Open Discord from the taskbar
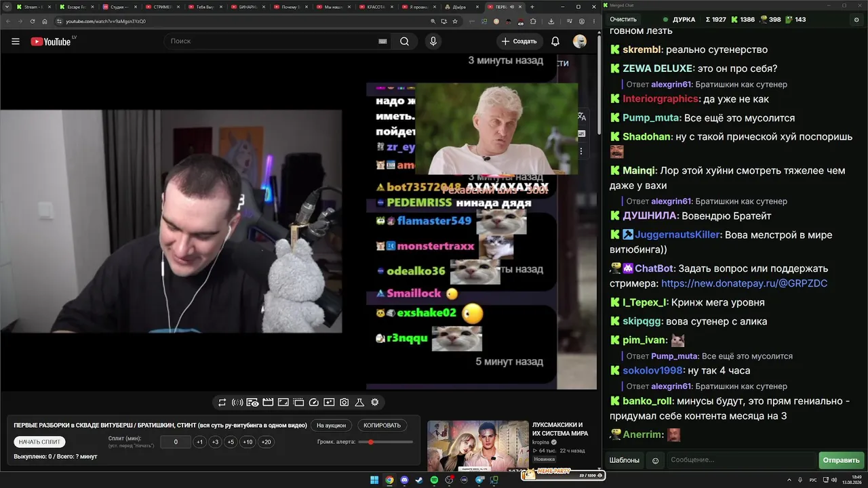The image size is (868, 488). coord(405,480)
